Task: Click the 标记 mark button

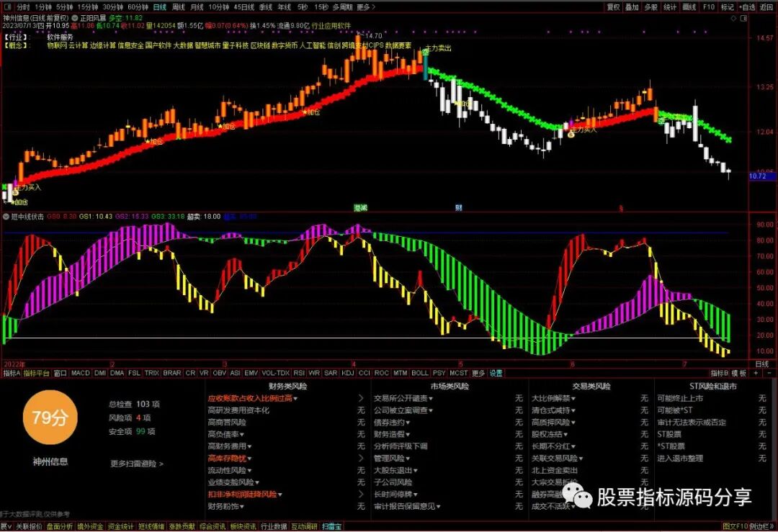Action: 728,7
